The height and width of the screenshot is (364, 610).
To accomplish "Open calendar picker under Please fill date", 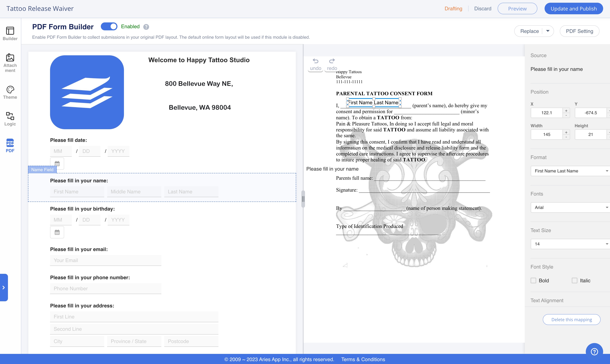I will [x=57, y=164].
